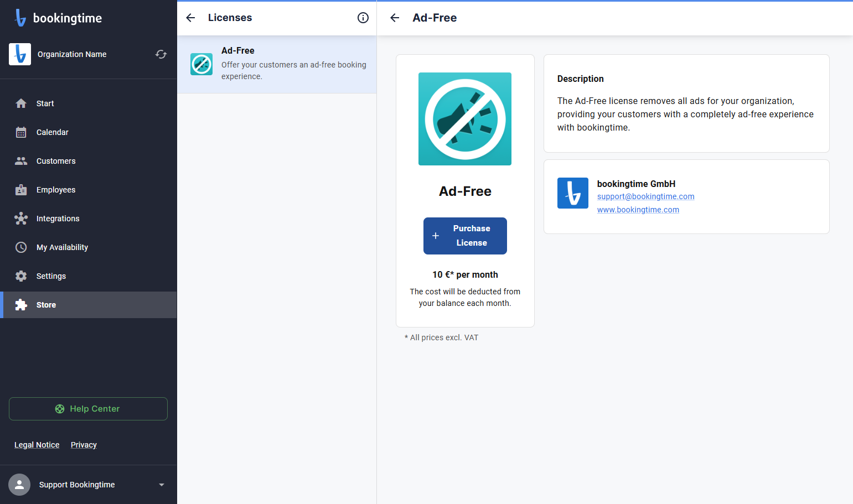Click the Settings gear icon
The image size is (853, 504).
[x=21, y=276]
